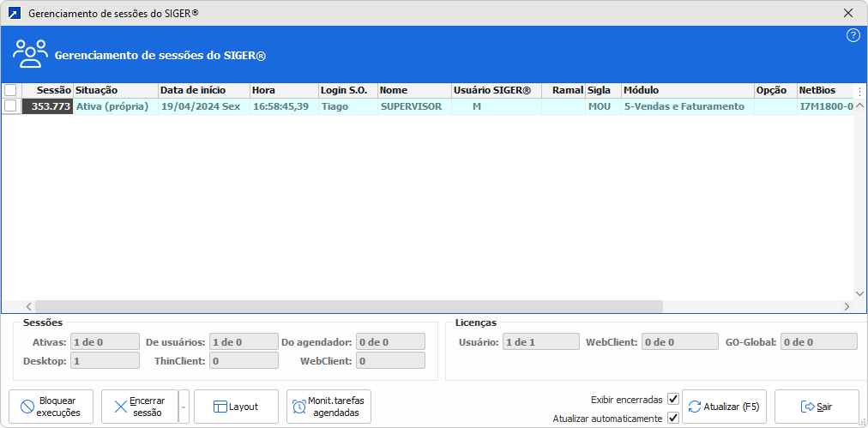Click the '16:58:45,39' time cell
Screen dimensions: 868x428
[x=284, y=106]
